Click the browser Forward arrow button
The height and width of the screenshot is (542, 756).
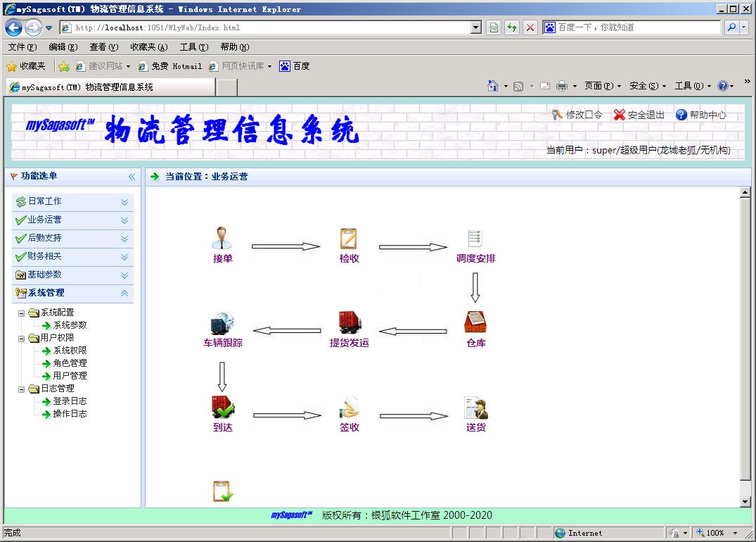(x=33, y=27)
